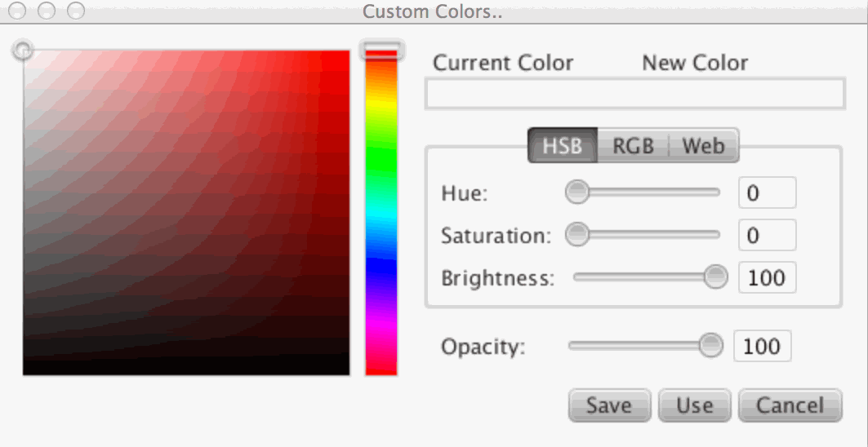868x447 pixels.
Task: Focus the Saturation value field
Action: tap(766, 236)
